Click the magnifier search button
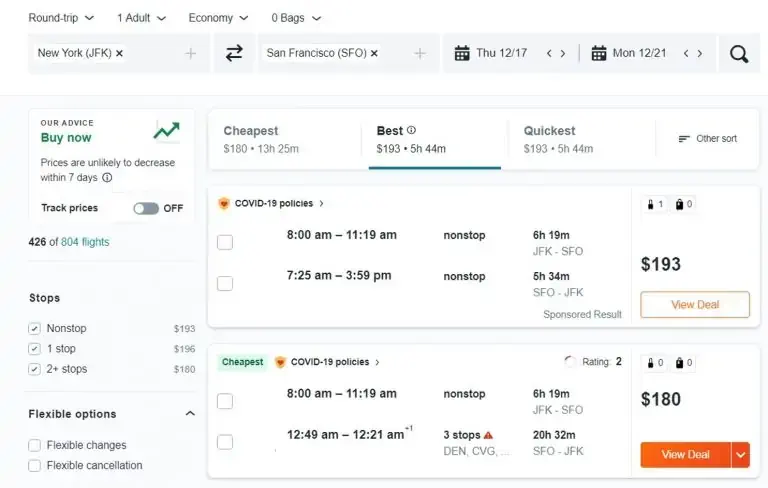 pyautogui.click(x=739, y=53)
